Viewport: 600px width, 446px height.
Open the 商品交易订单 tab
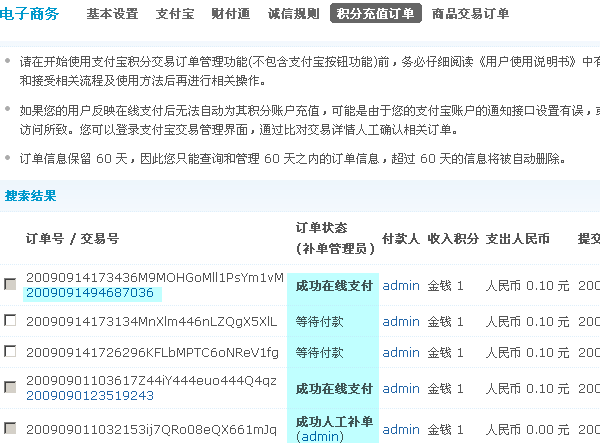click(x=470, y=14)
